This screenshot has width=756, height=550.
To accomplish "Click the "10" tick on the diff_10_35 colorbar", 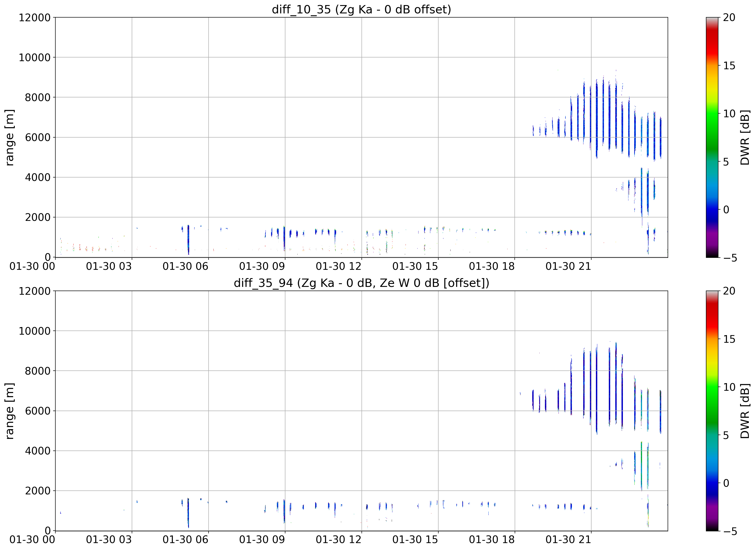I will coord(729,114).
